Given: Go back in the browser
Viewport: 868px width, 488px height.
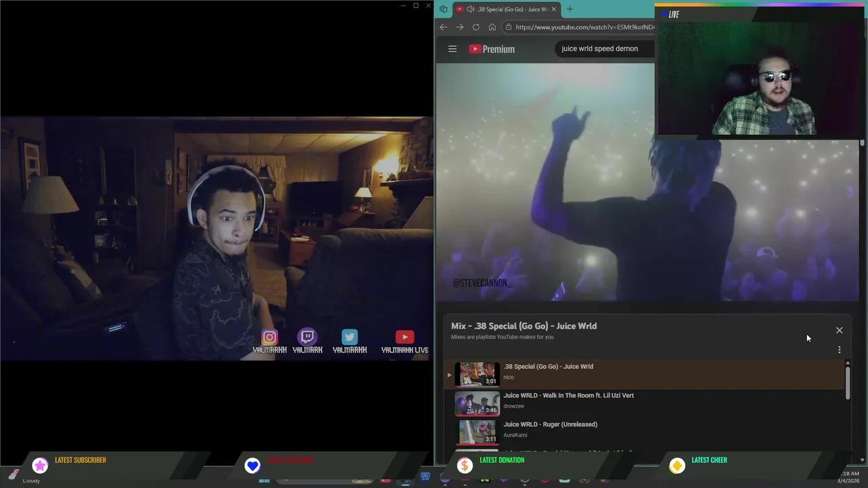Looking at the screenshot, I should 443,27.
